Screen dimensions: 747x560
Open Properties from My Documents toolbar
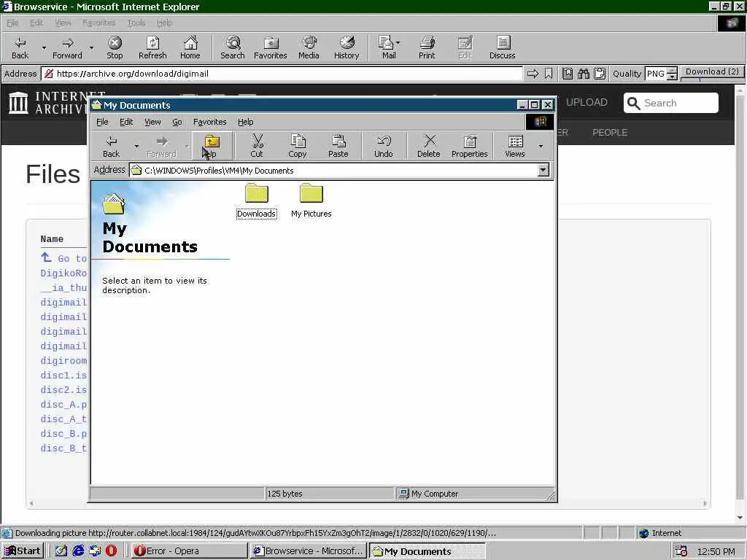[x=470, y=147]
